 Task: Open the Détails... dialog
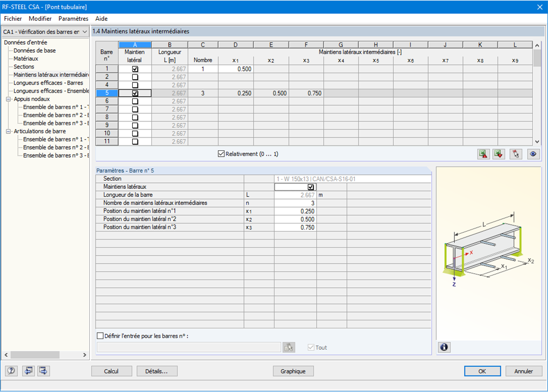click(x=157, y=371)
